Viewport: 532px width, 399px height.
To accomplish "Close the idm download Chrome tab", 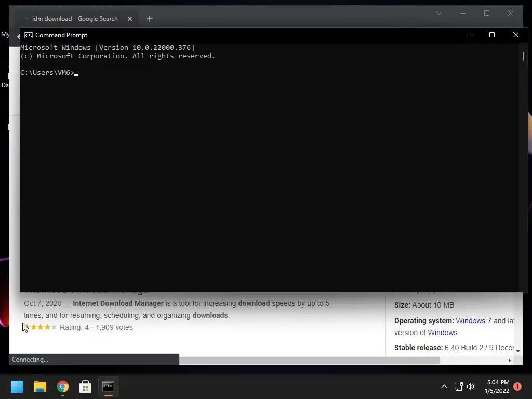I will [x=129, y=19].
